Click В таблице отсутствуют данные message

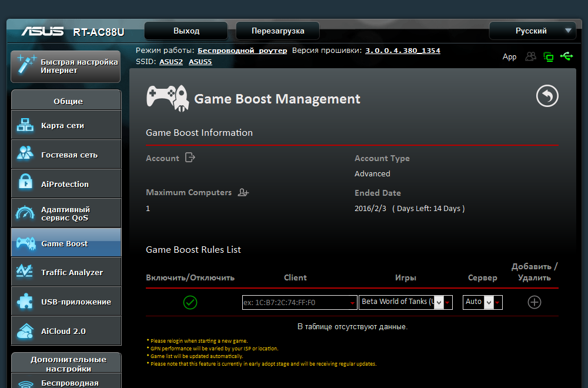tap(352, 326)
